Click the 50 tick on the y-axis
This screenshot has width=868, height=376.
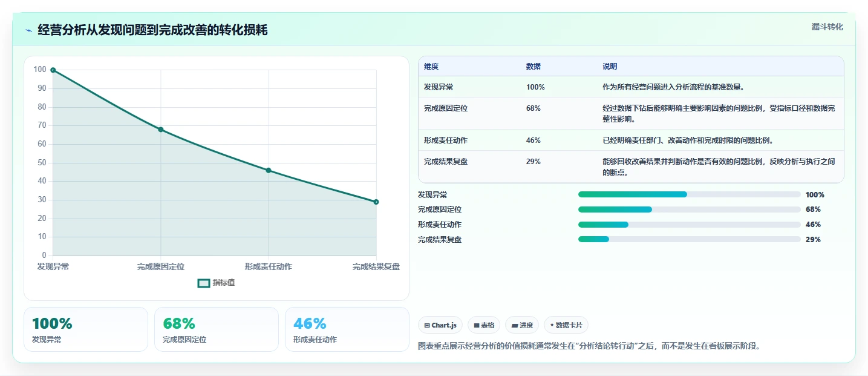point(41,163)
